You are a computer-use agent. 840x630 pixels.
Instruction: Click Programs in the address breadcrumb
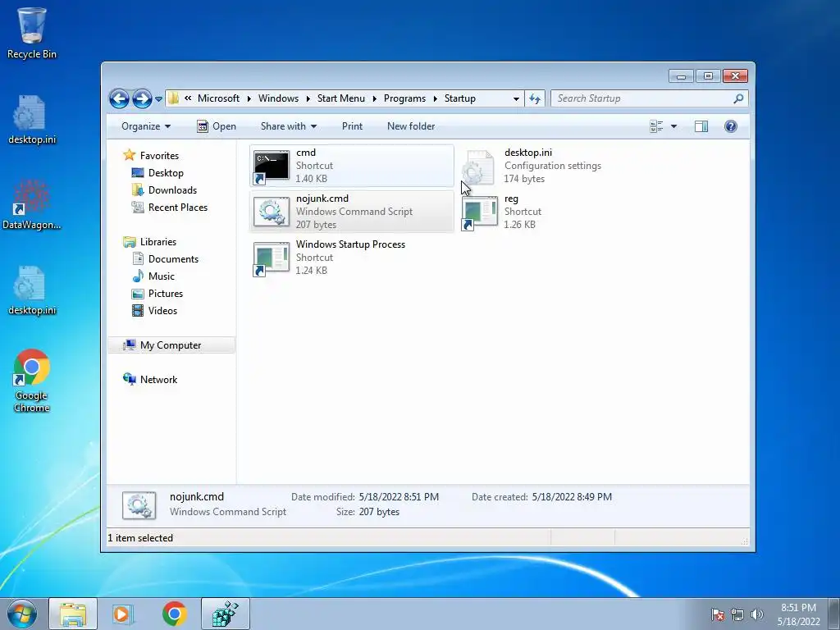(x=404, y=98)
